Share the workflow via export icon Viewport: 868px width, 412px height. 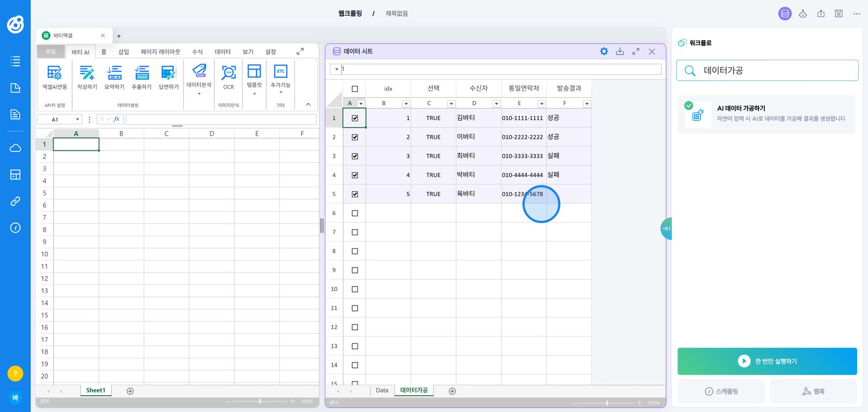821,14
